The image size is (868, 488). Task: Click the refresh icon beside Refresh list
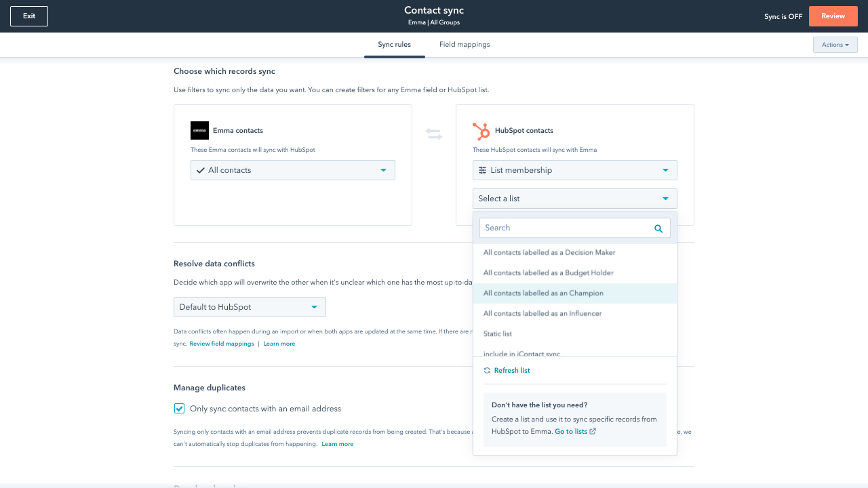pos(487,371)
